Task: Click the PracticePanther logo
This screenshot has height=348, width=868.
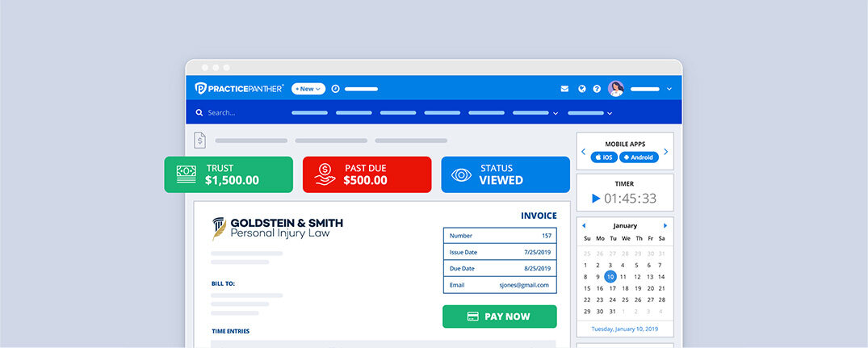Action: 238,89
